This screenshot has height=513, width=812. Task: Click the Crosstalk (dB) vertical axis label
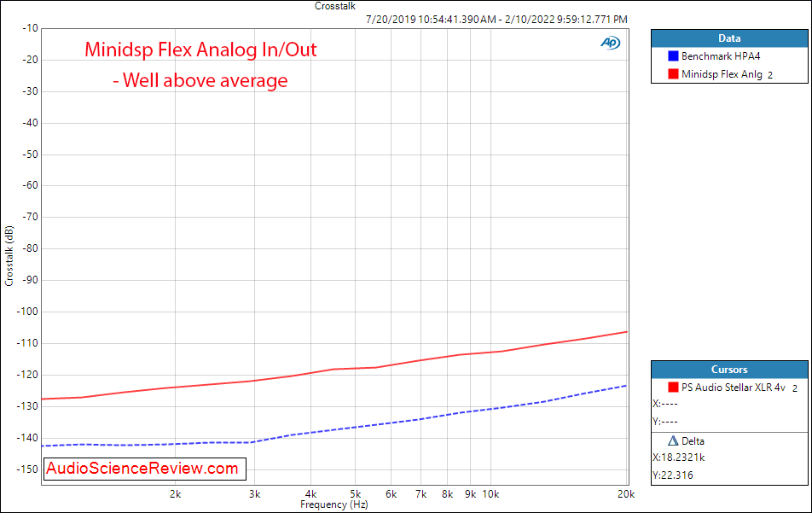(x=9, y=256)
